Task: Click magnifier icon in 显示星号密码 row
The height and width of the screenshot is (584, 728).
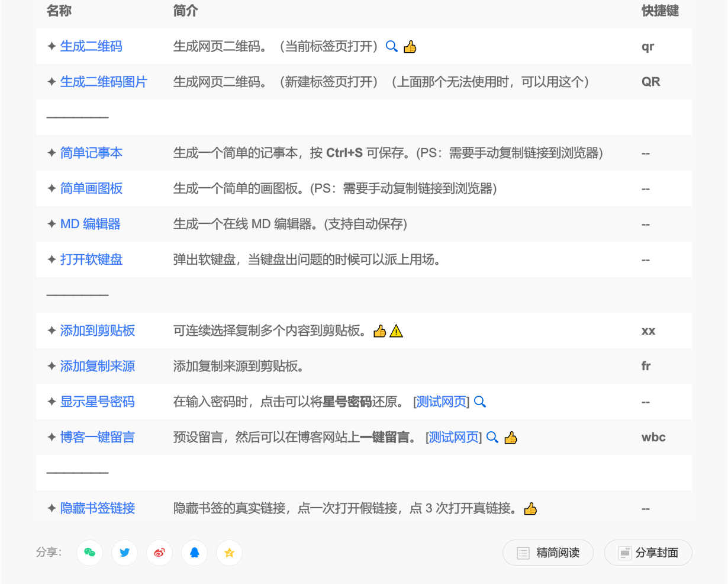Action: click(480, 402)
